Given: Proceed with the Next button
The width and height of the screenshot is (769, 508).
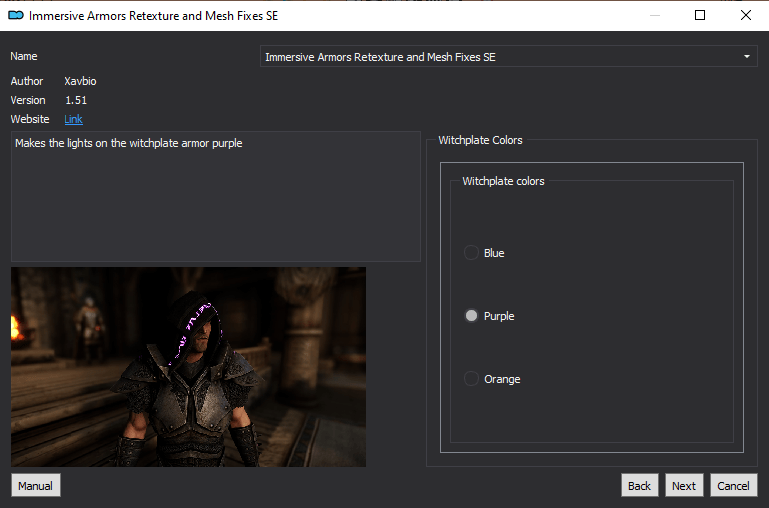Looking at the screenshot, I should 684,485.
